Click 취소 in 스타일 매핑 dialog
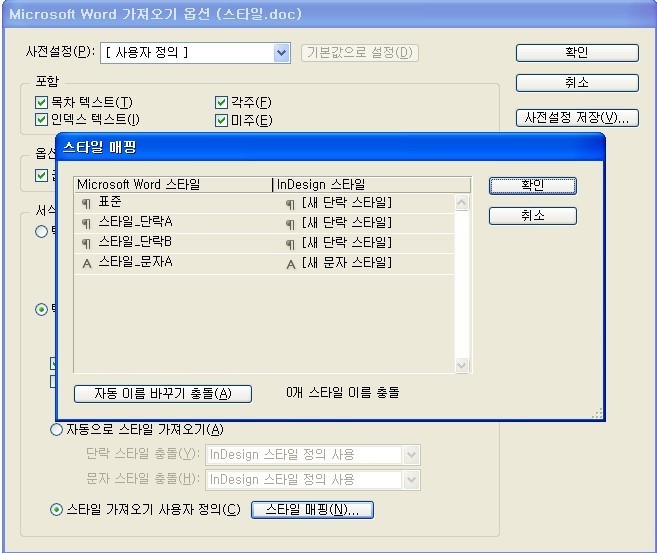 coord(533,216)
